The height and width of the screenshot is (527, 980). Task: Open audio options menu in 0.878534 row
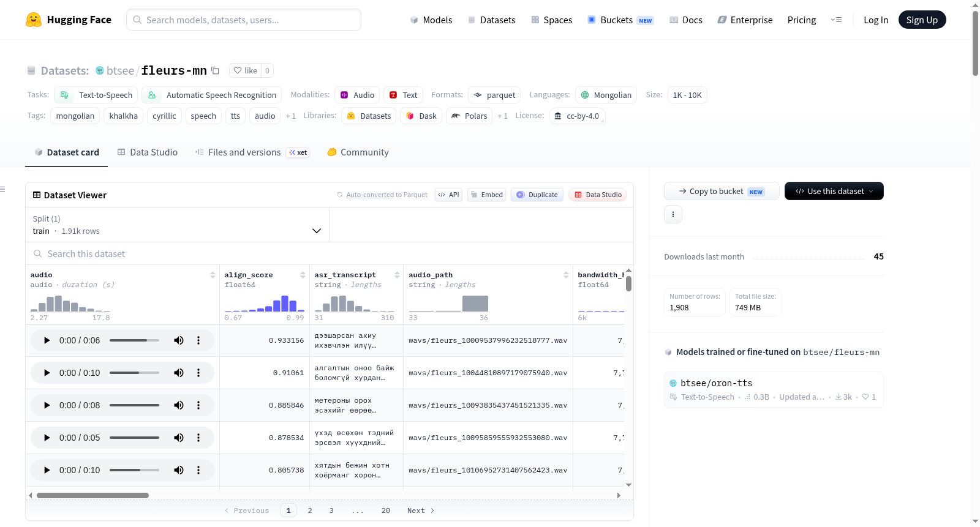[x=198, y=438]
